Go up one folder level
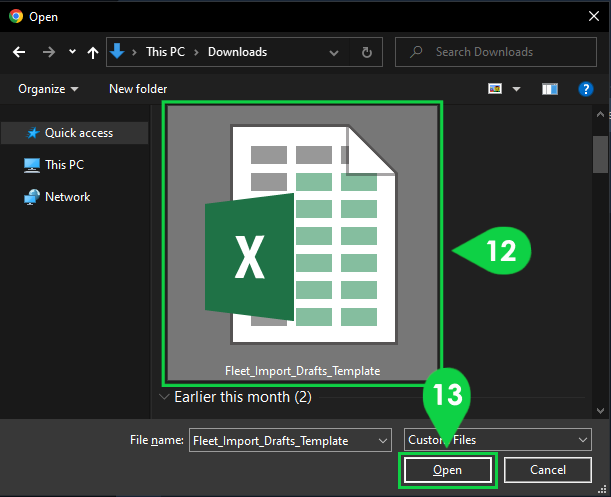Viewport: 611px width, 497px height. tap(93, 52)
